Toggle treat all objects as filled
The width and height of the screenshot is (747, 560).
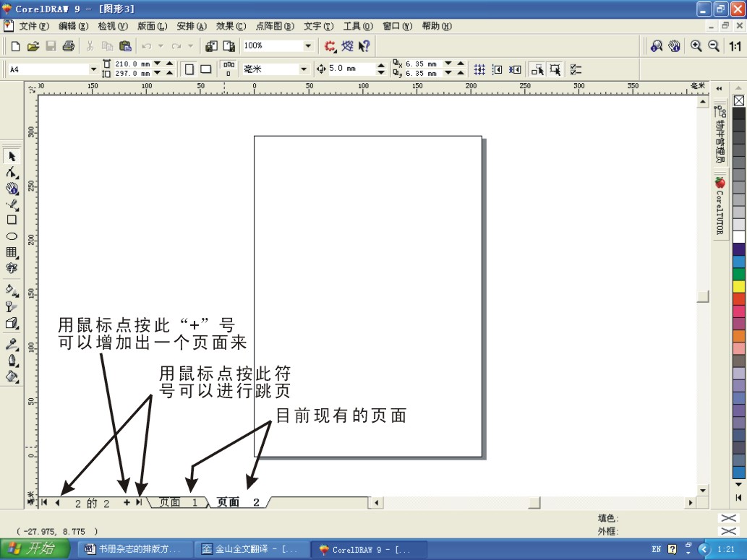pyautogui.click(x=555, y=69)
